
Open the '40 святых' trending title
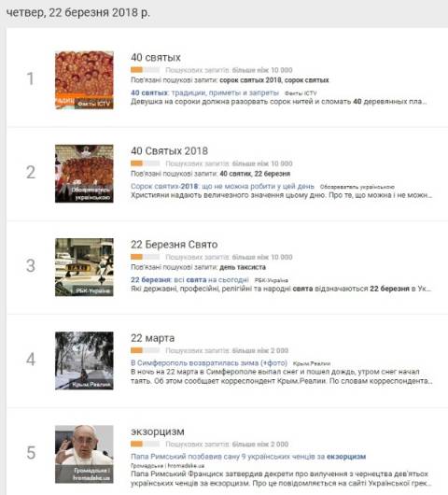tap(156, 58)
